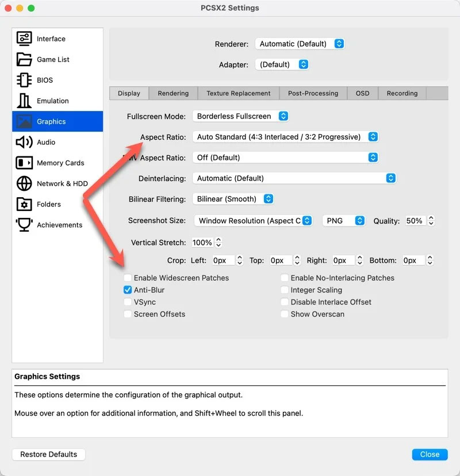460x476 pixels.
Task: Switch to the OSD tab
Action: (x=362, y=93)
